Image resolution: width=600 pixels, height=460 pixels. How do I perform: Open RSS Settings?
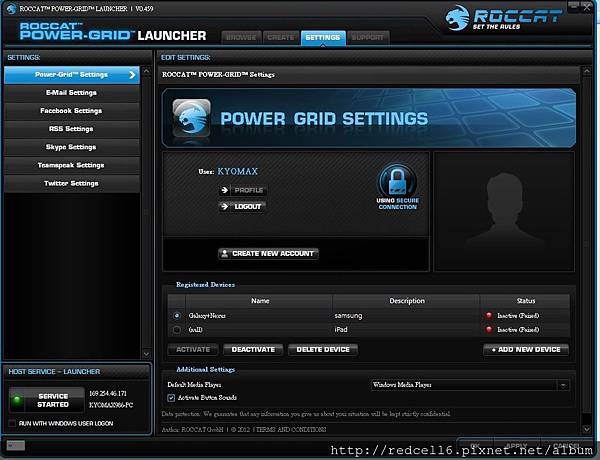72,129
